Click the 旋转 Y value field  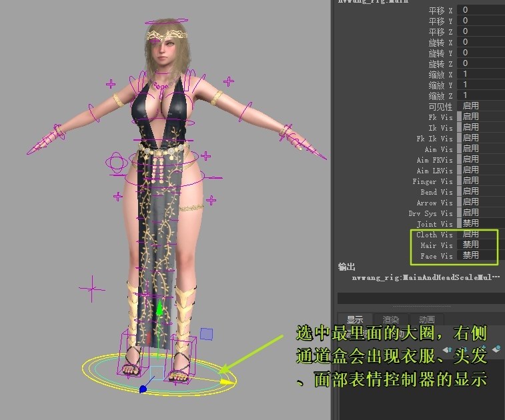[481, 53]
